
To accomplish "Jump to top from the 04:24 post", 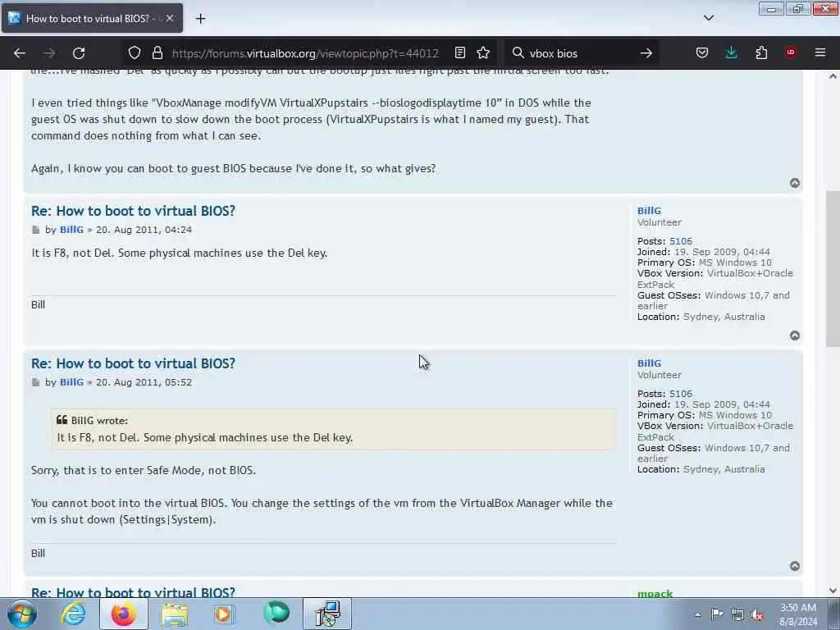I will tap(795, 336).
